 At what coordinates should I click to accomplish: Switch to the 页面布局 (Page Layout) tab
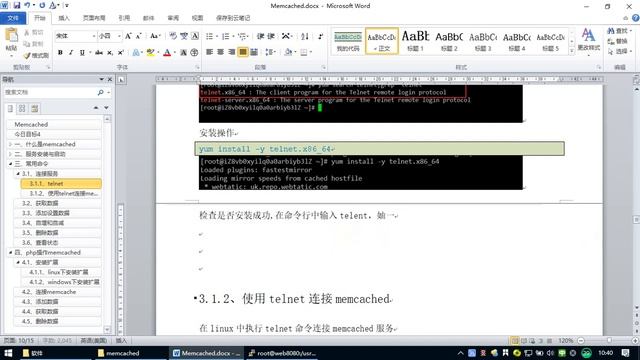pos(94,18)
